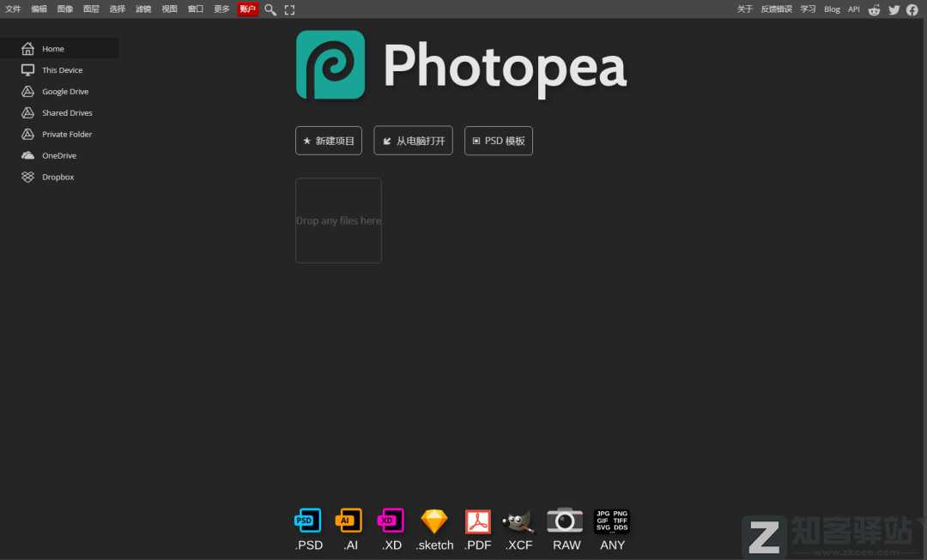927x560 pixels.
Task: Open the 滤镜 menu
Action: click(143, 9)
